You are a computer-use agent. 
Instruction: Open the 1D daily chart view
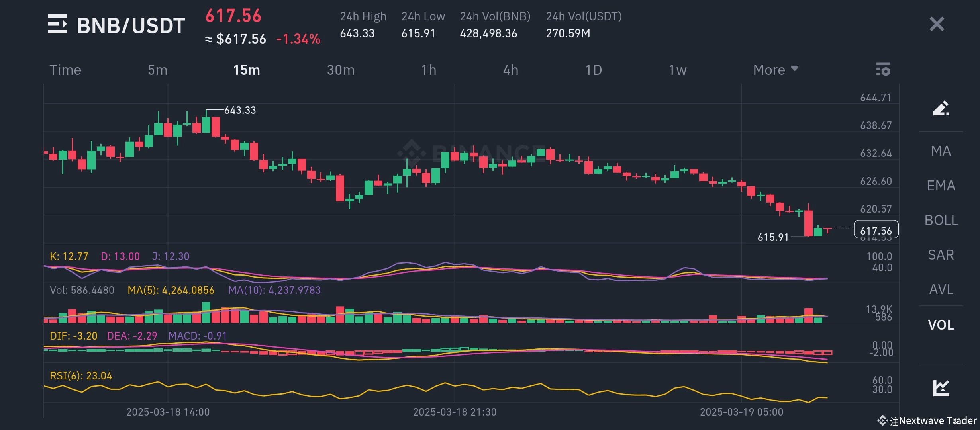(594, 70)
